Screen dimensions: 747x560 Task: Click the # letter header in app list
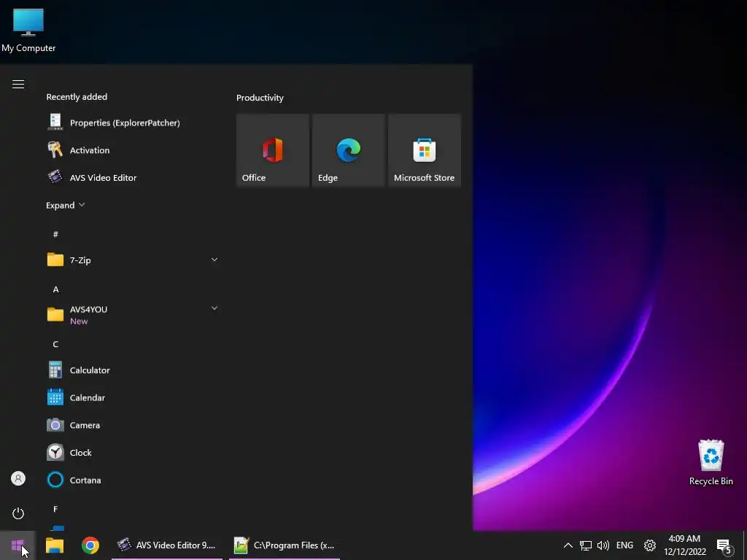click(55, 234)
